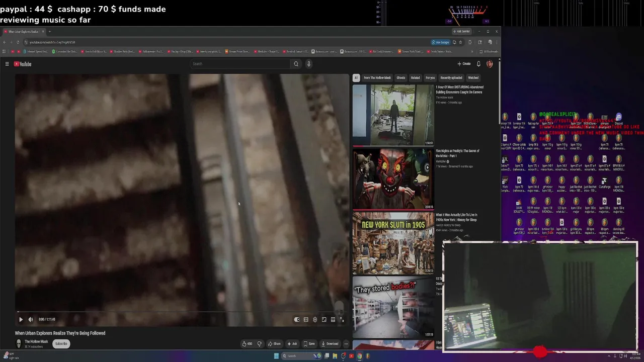This screenshot has width=644, height=362.
Task: Open the Five Nights at Freddy's thumbnail
Action: click(x=393, y=179)
